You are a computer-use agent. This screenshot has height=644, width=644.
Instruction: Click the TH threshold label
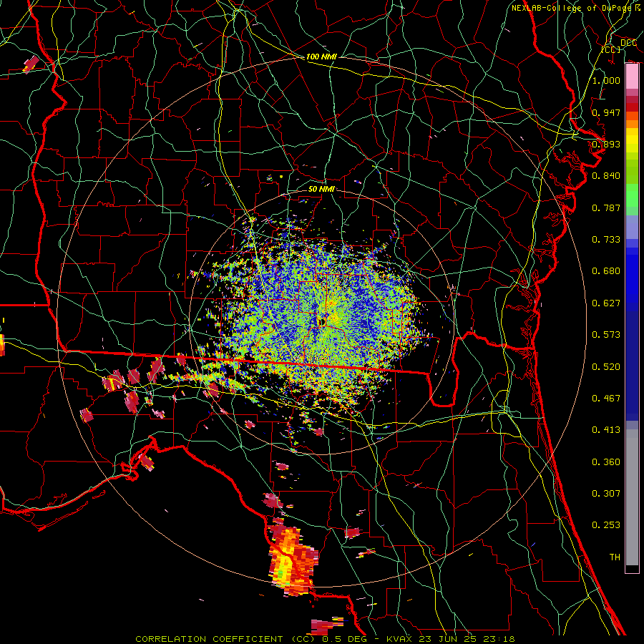pyautogui.click(x=615, y=557)
